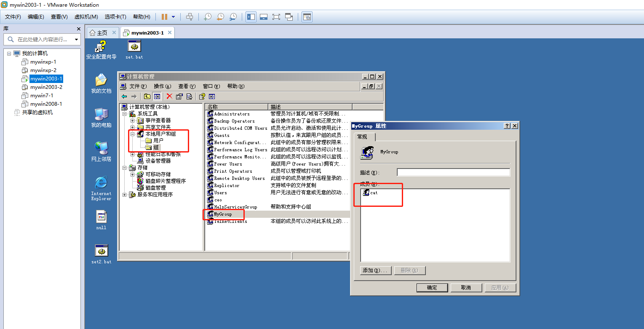The width and height of the screenshot is (644, 329).
Task: Select the set.bat desktop icon
Action: pyautogui.click(x=134, y=50)
